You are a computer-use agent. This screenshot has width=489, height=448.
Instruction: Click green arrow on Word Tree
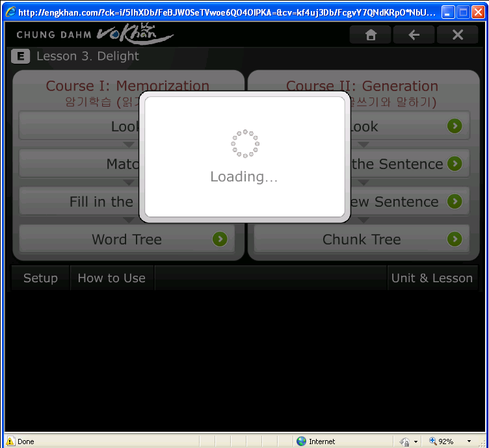click(x=220, y=239)
